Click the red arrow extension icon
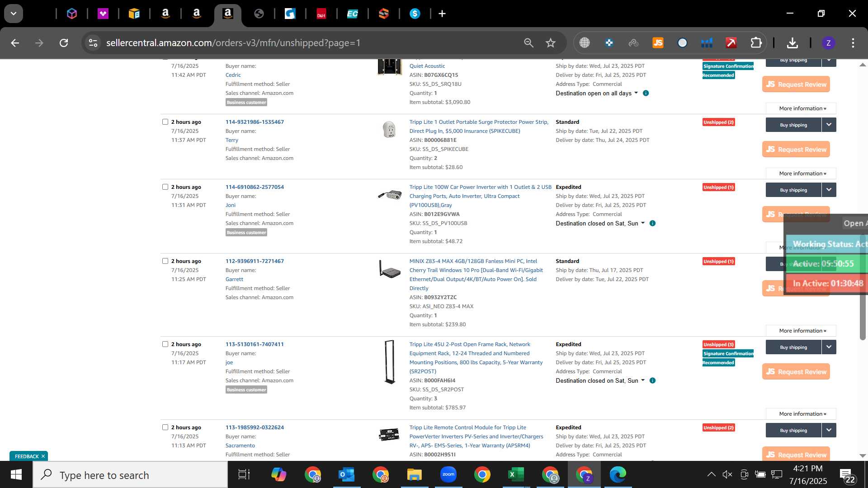This screenshot has height=488, width=868. [731, 43]
